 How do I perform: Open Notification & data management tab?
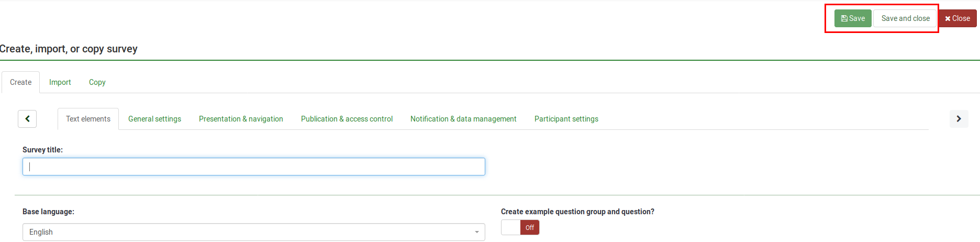pyautogui.click(x=463, y=119)
